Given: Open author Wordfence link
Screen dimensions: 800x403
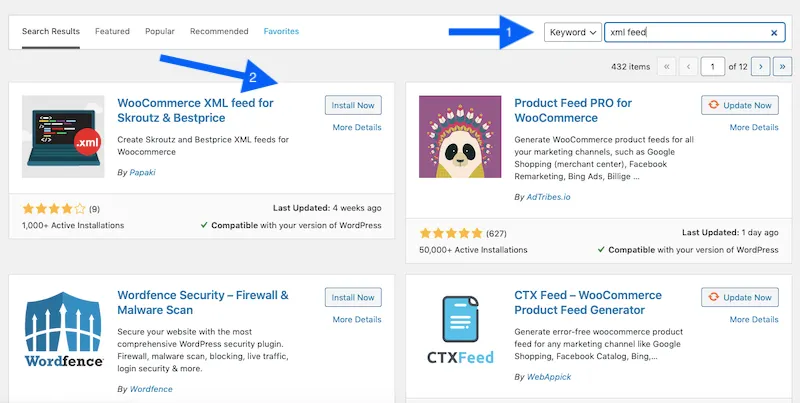Looking at the screenshot, I should click(151, 389).
